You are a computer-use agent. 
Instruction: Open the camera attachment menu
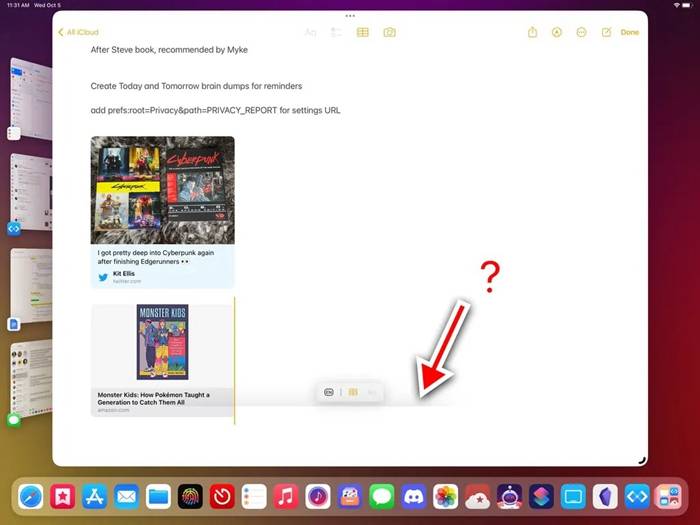point(389,32)
